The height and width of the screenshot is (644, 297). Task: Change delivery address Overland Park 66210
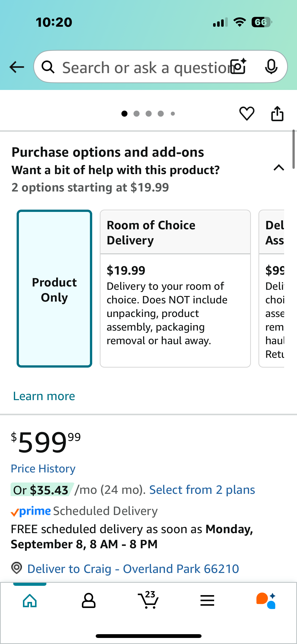[133, 569]
